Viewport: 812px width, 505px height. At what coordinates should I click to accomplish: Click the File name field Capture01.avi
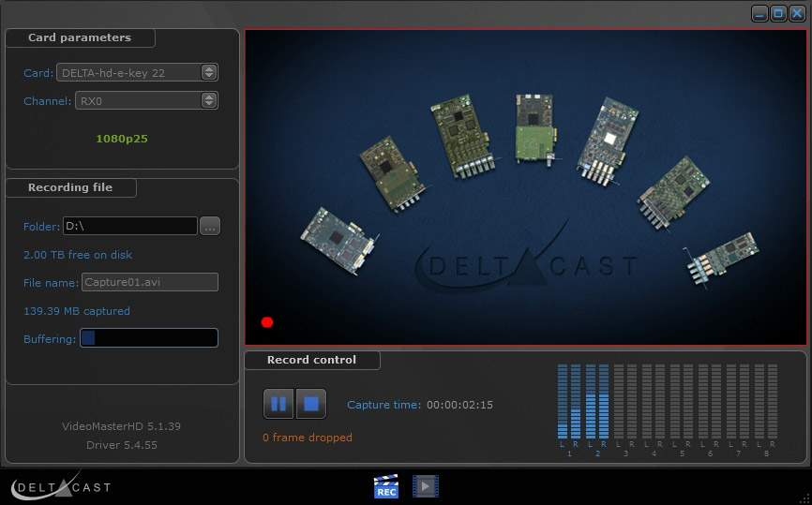click(150, 283)
